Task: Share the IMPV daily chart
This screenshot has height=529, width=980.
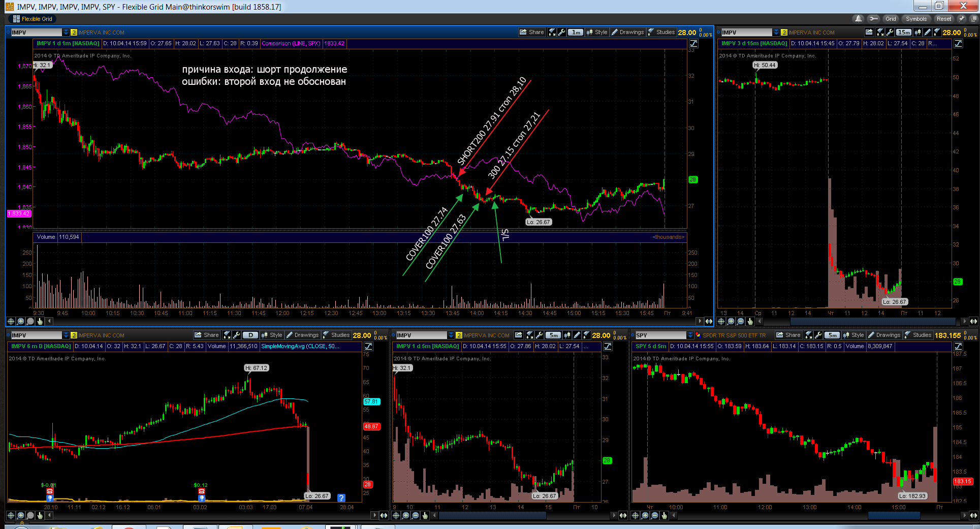Action: click(206, 335)
